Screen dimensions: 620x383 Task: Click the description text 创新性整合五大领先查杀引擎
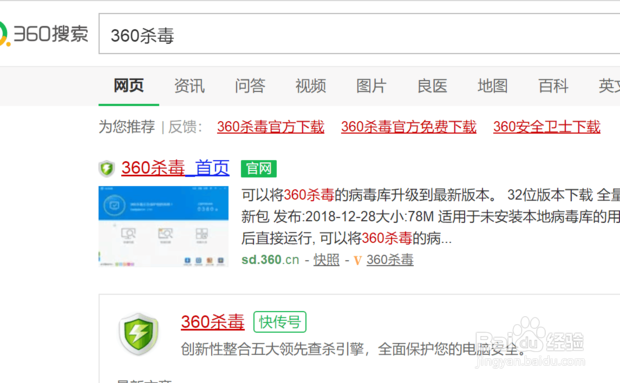pyautogui.click(x=272, y=349)
